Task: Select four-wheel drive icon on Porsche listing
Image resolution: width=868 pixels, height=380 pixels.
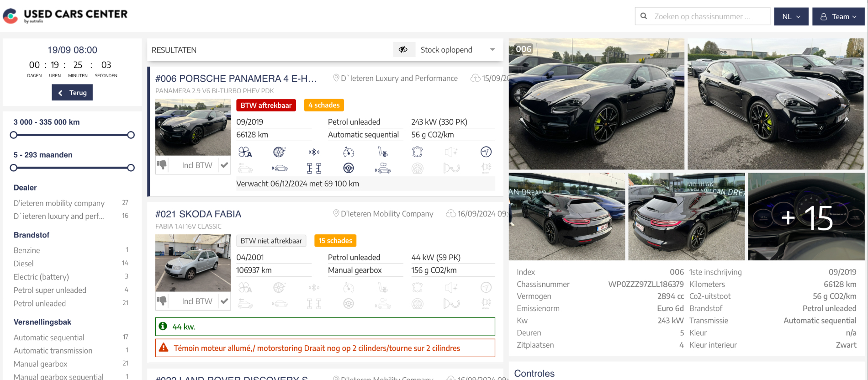Action: (314, 169)
